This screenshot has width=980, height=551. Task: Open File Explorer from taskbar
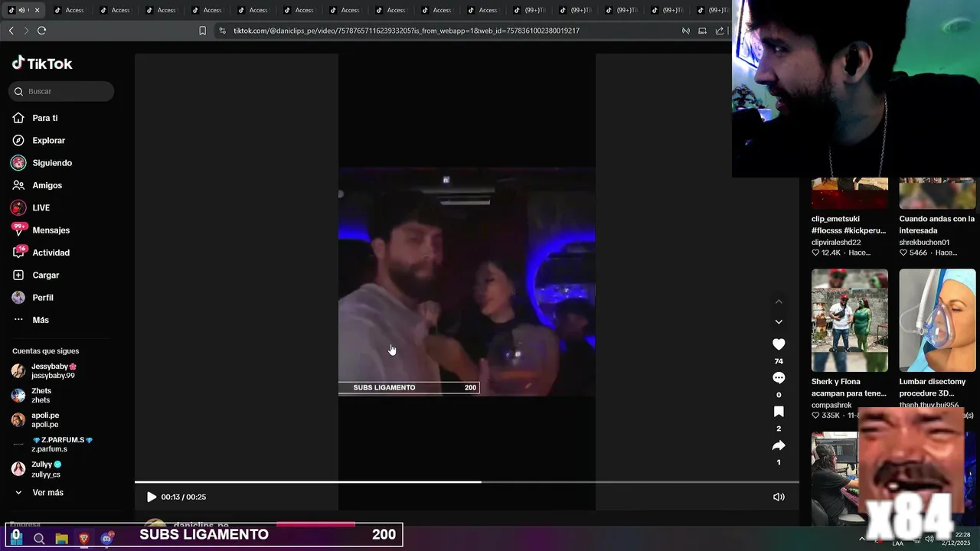(61, 539)
